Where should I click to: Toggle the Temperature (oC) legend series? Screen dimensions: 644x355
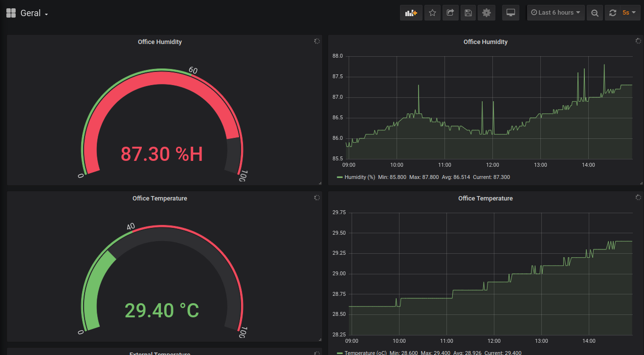click(366, 353)
